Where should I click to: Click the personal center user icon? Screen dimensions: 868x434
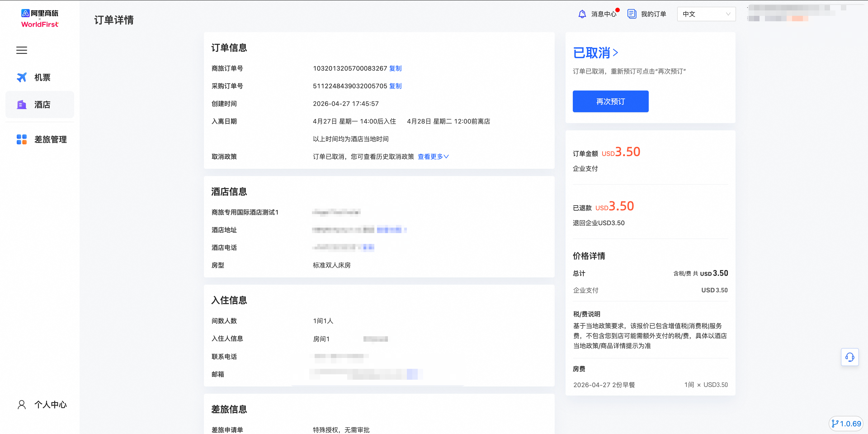pyautogui.click(x=21, y=404)
